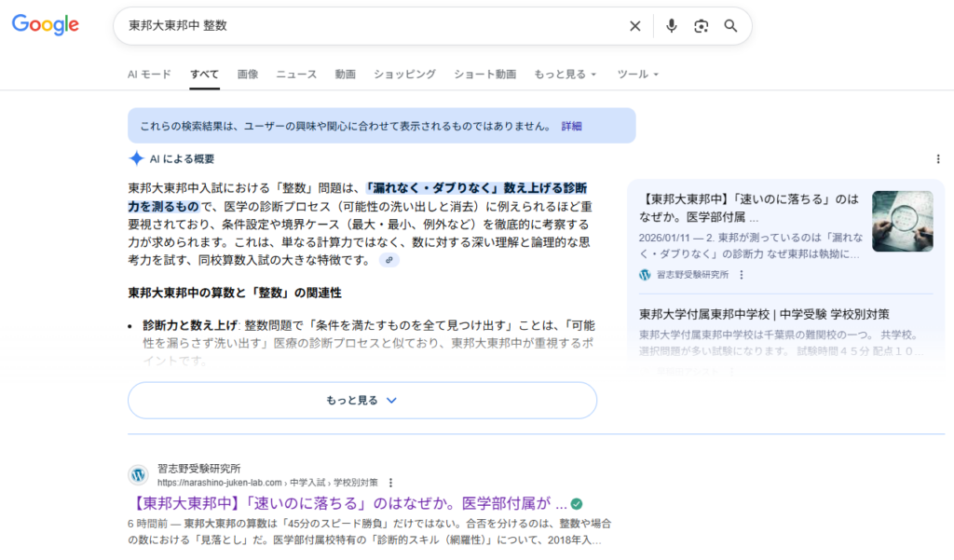
Task: Open the 【東邦大東邦中】「速いのに落ちる」 result title
Action: click(x=347, y=504)
